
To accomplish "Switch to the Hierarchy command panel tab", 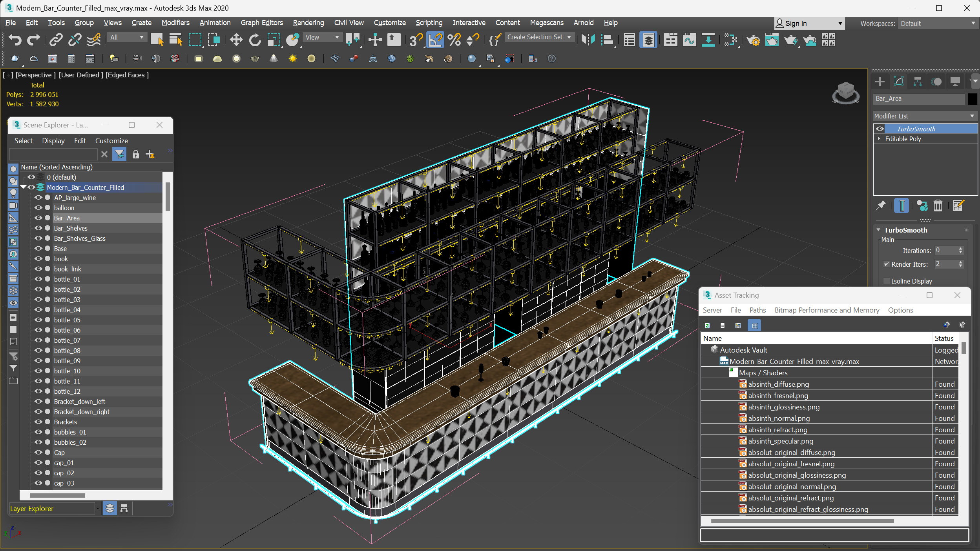I will point(918,82).
